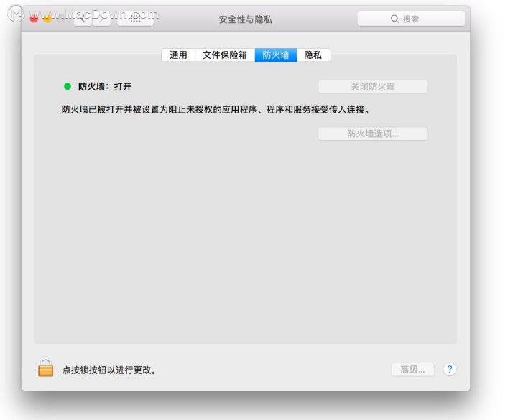This screenshot has height=420, width=513.
Task: Focus the 搜索 input field
Action: pyautogui.click(x=411, y=19)
